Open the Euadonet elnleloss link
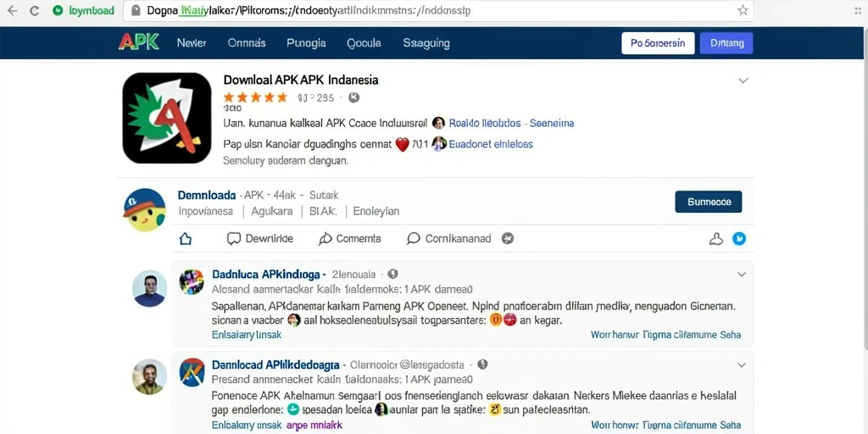 pyautogui.click(x=491, y=144)
